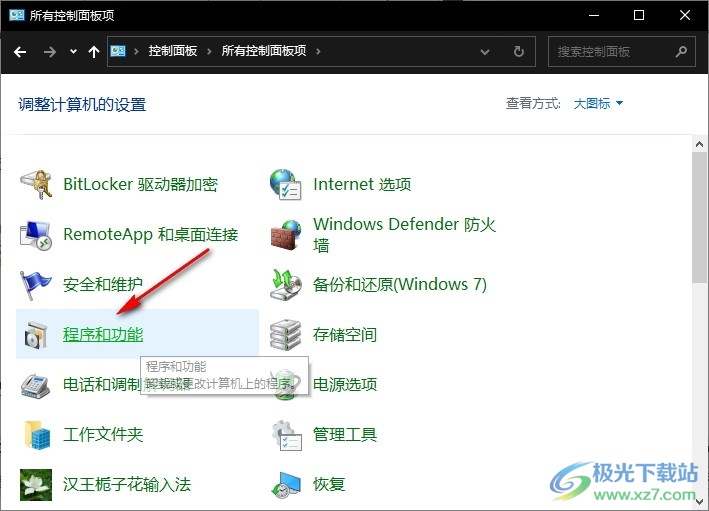Click the scrollbar down arrow
This screenshot has height=511, width=709.
pyautogui.click(x=700, y=502)
